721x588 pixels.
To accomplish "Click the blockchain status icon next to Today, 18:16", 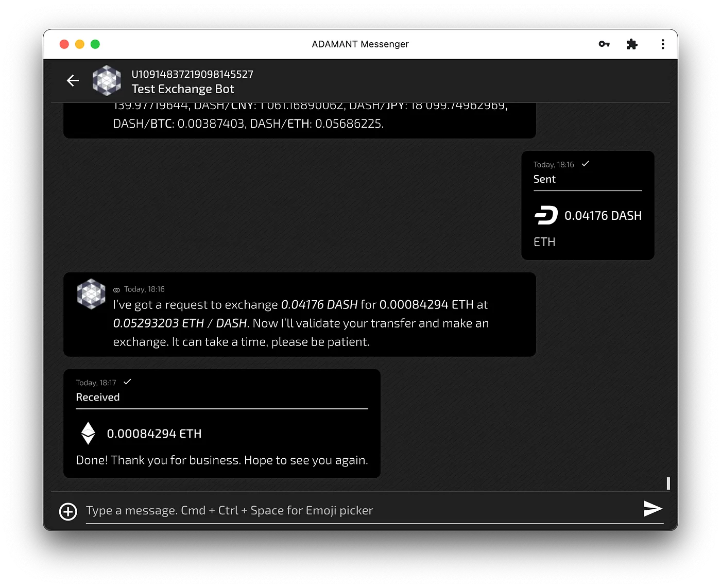I will point(116,290).
